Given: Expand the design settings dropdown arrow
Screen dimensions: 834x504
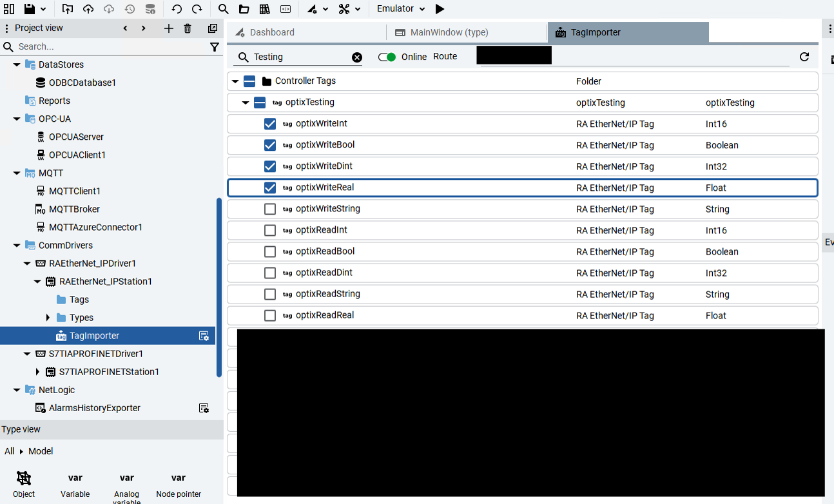Looking at the screenshot, I should [x=325, y=9].
